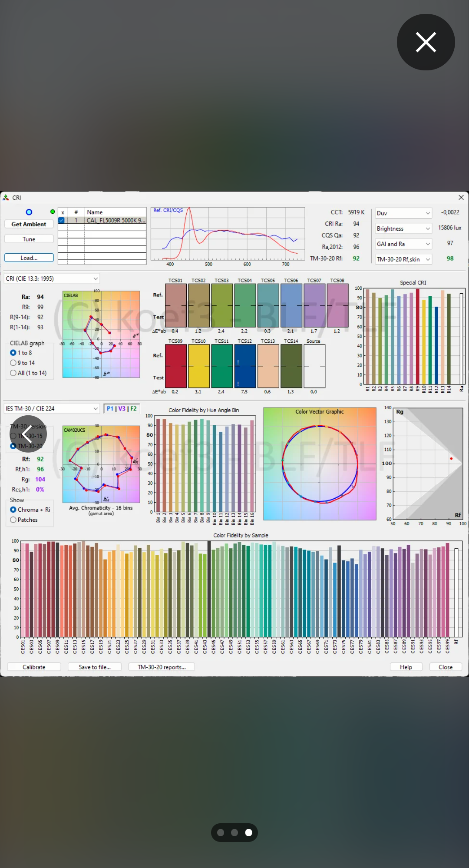Click the CRI app icon in title bar

6,198
